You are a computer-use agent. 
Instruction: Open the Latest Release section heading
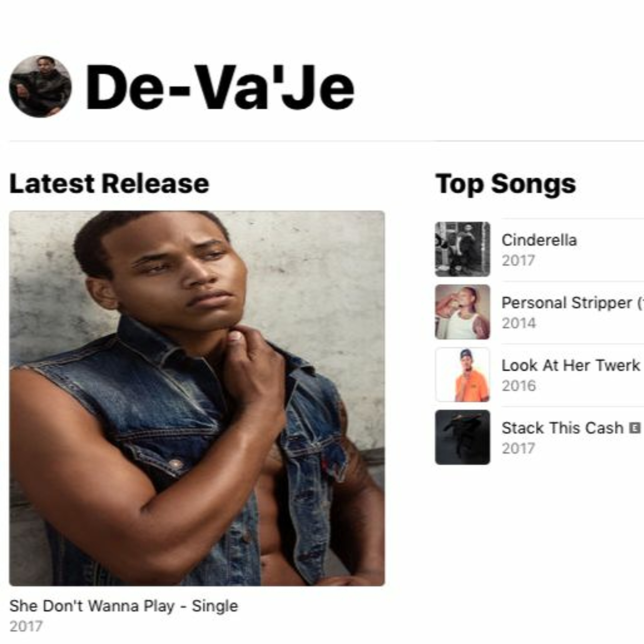(x=109, y=183)
